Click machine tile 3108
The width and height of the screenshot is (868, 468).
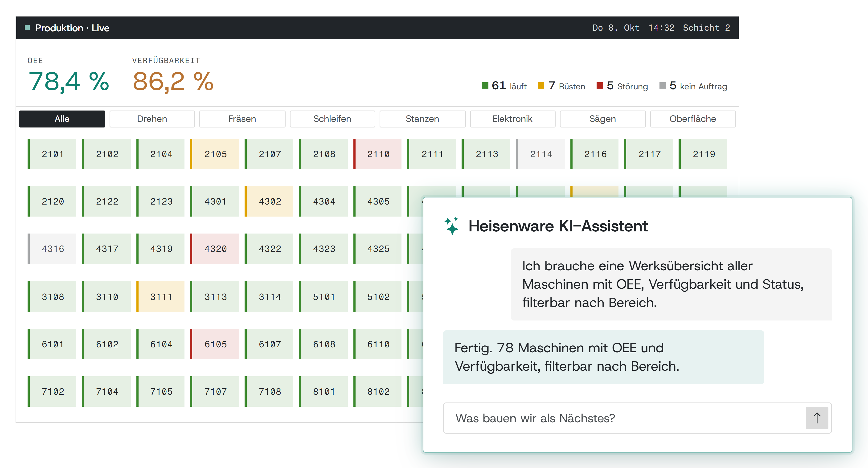tap(52, 296)
